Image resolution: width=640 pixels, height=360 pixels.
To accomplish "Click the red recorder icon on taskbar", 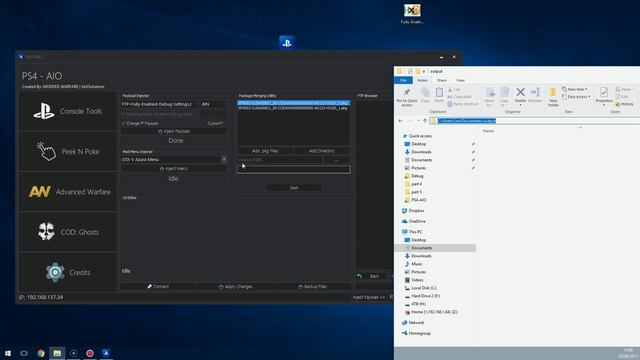I will [x=90, y=353].
